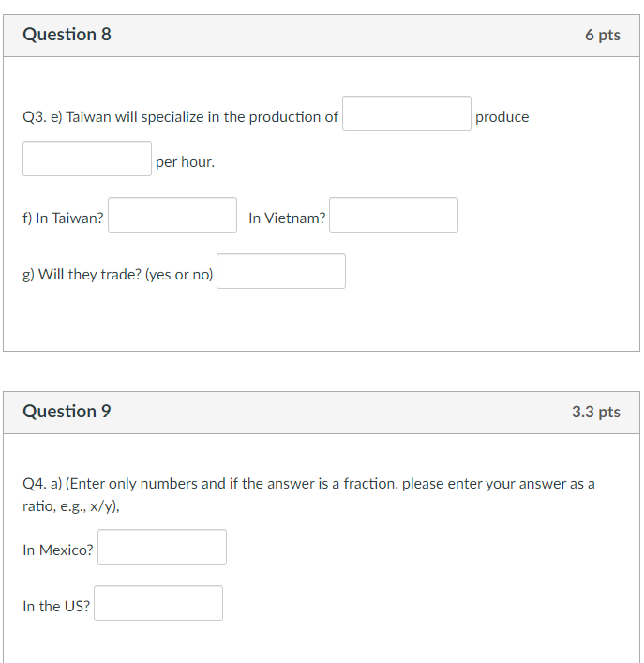Click the '3.3 pts' label
Viewport: 644px width, 663px height.
[596, 412]
